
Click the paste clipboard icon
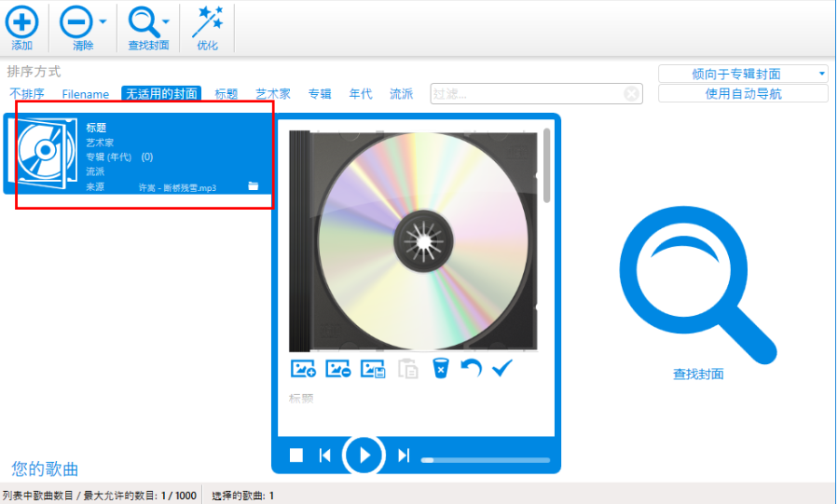tap(408, 368)
